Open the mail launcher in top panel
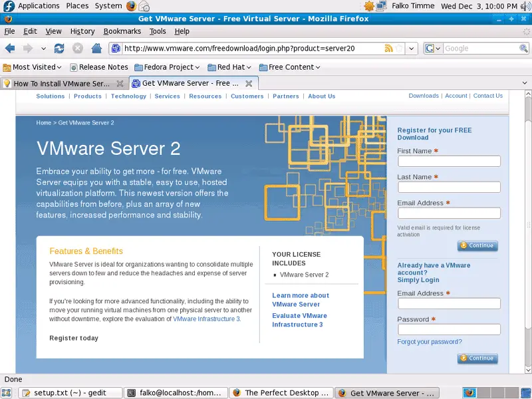 pyautogui.click(x=144, y=6)
